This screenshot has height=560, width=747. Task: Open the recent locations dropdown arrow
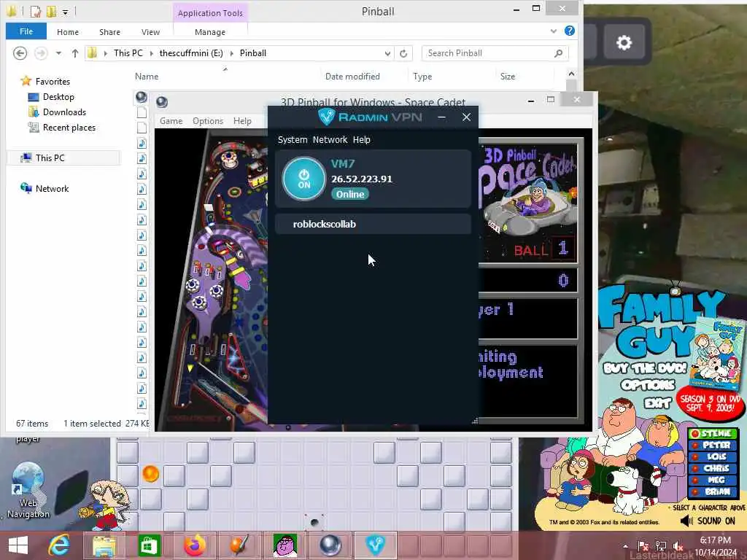pyautogui.click(x=58, y=52)
